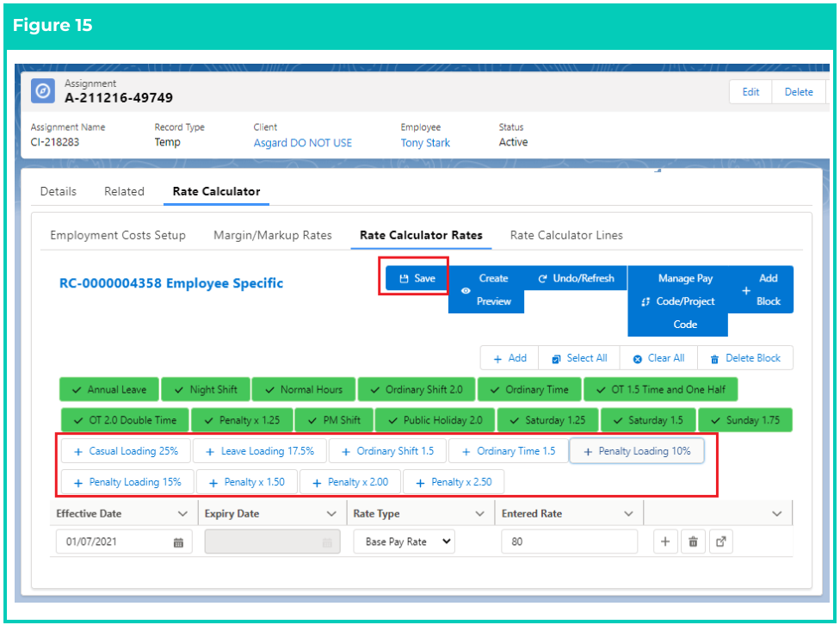This screenshot has height=625, width=840.
Task: Add Penalty x 2.00 pay code
Action: [x=350, y=482]
